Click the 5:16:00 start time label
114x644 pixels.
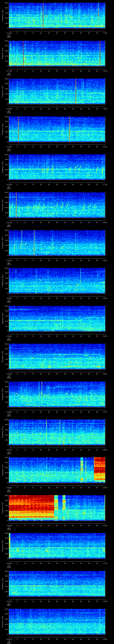click(x=9, y=33)
